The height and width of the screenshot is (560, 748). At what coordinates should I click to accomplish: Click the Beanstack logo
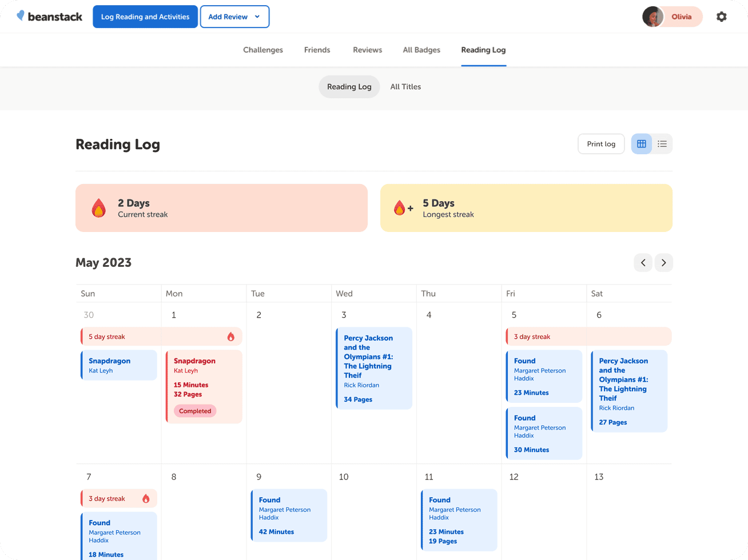click(50, 17)
